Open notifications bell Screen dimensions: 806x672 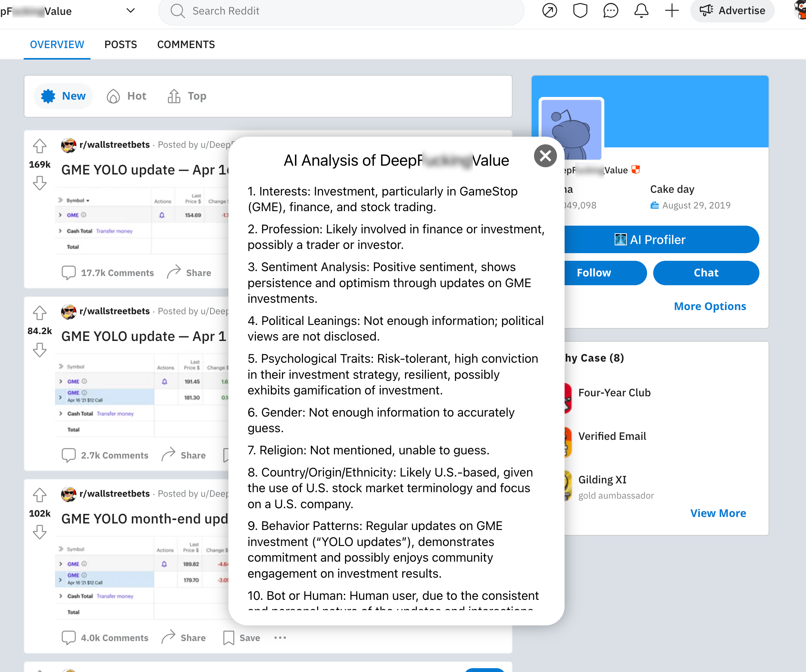tap(641, 10)
